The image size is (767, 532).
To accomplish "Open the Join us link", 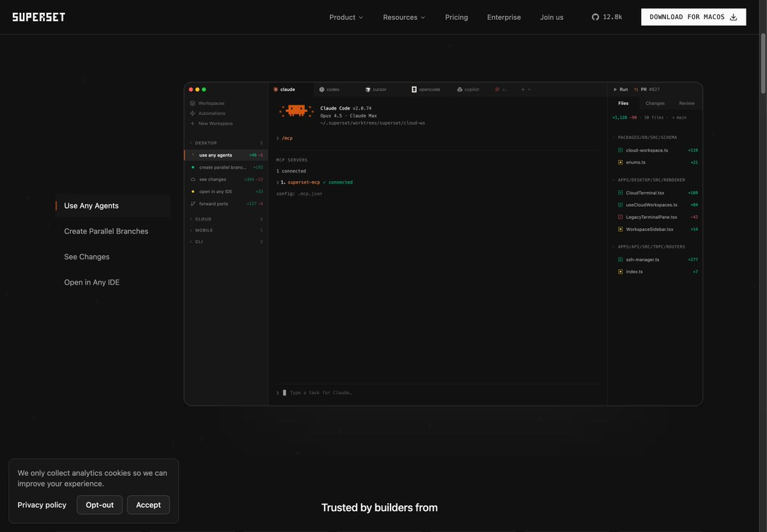I will click(x=552, y=17).
